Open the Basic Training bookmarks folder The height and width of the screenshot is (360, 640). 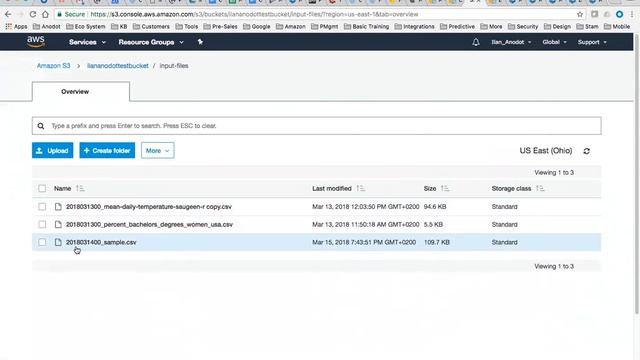point(366,27)
